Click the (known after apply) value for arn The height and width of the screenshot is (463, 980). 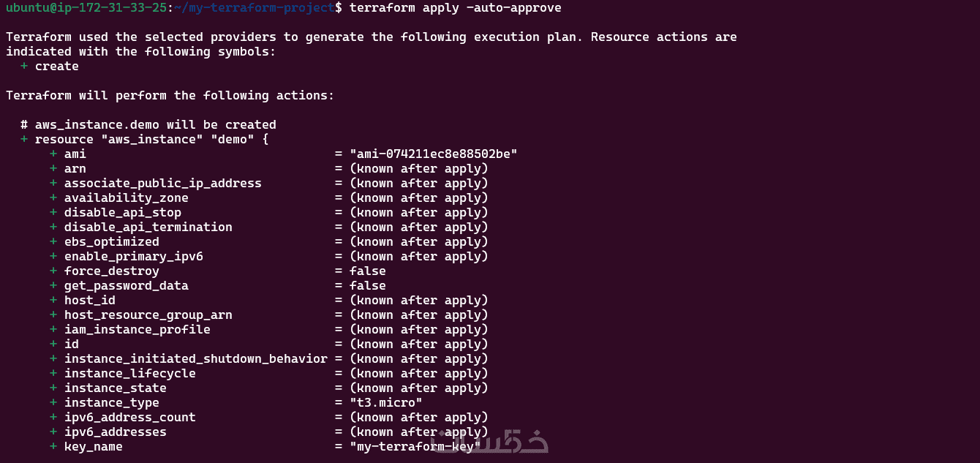point(418,169)
